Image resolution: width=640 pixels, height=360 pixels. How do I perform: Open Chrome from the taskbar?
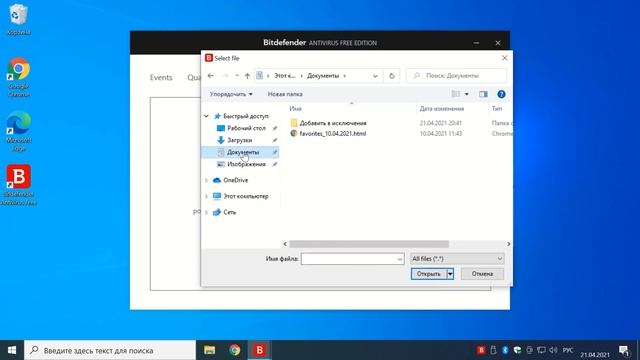pos(234,350)
